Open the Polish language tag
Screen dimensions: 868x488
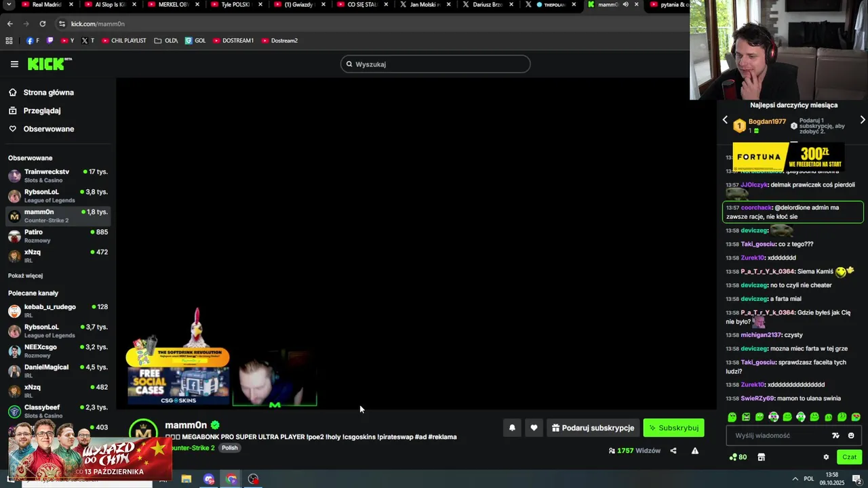[230, 448]
